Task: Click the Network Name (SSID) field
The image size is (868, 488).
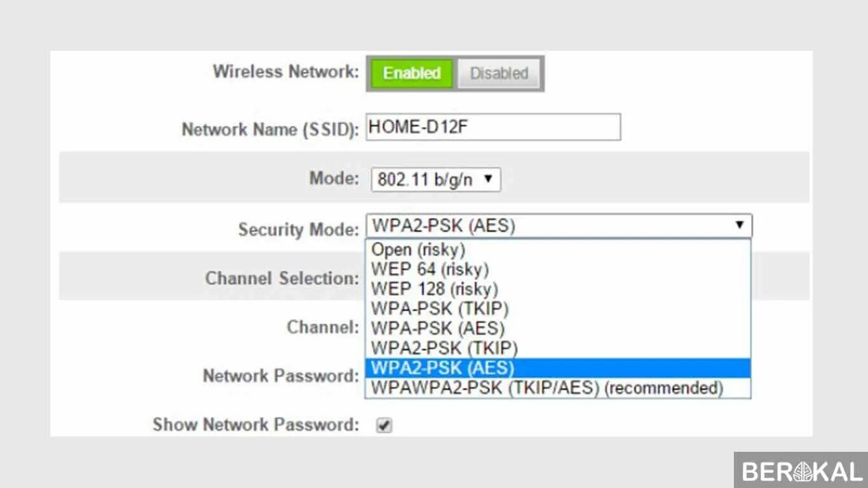Action: (492, 127)
